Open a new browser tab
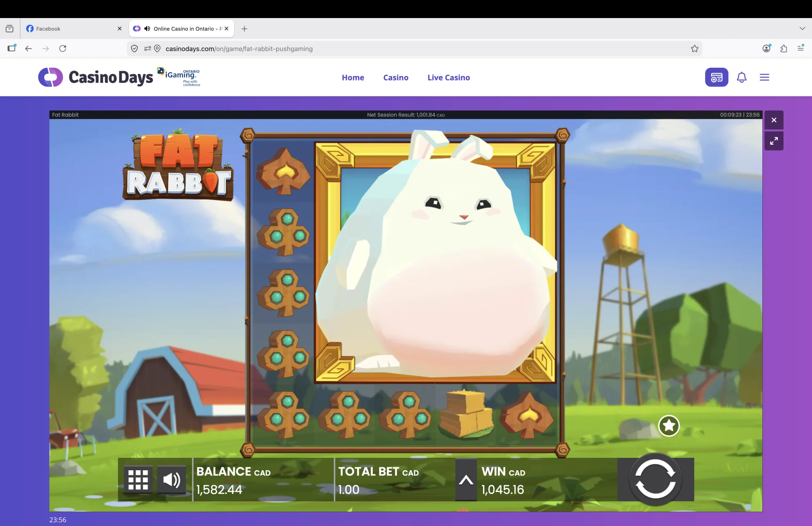The image size is (812, 526). pyautogui.click(x=244, y=29)
